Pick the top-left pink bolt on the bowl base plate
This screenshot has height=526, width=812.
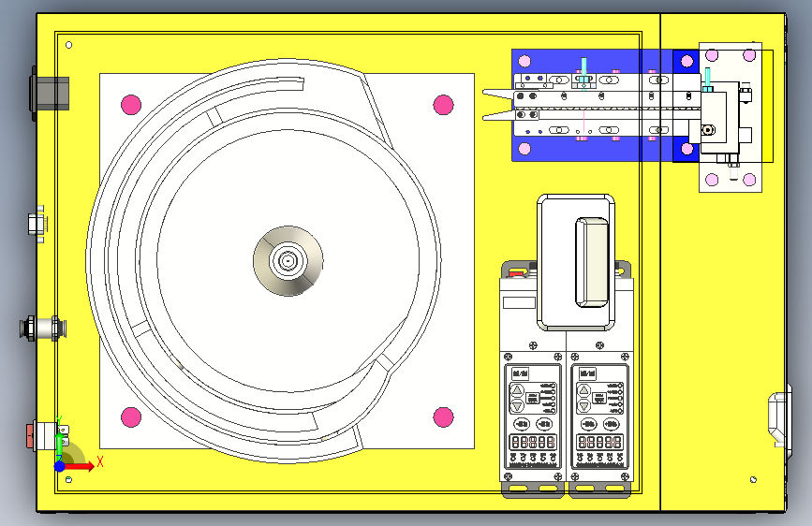click(131, 105)
